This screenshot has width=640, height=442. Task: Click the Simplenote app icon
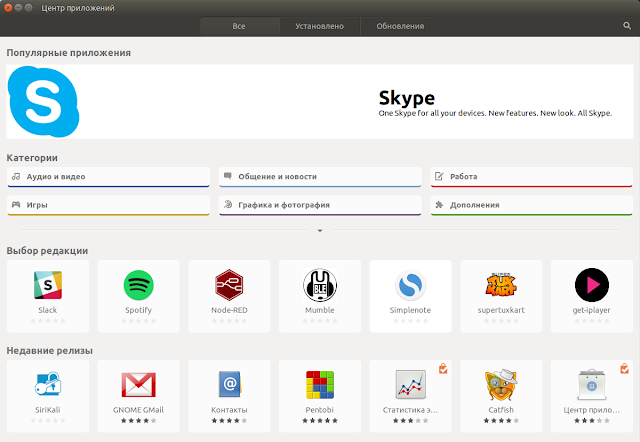click(x=410, y=285)
